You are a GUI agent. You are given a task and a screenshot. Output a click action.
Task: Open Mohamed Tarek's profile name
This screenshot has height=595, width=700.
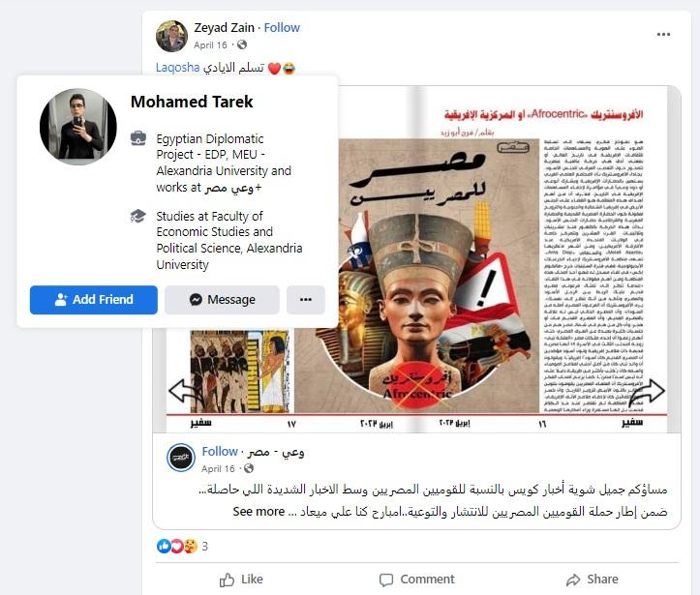pos(192,102)
